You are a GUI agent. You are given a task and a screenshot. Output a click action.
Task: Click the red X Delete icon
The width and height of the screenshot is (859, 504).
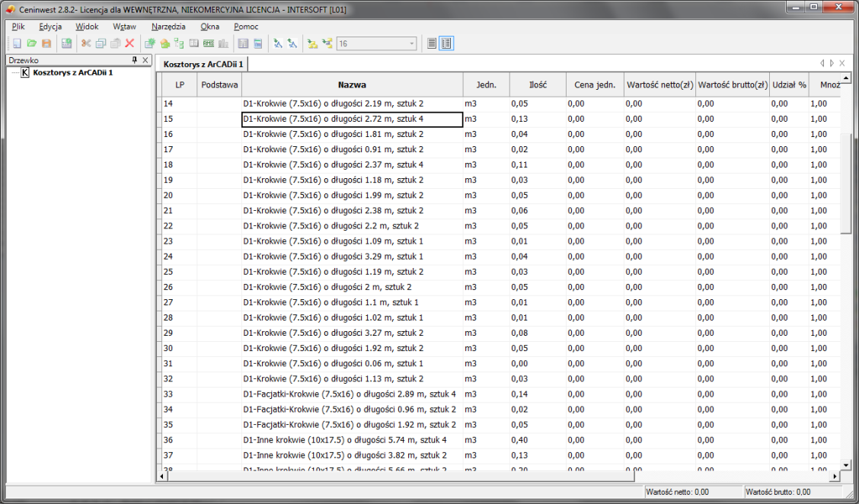pos(129,43)
